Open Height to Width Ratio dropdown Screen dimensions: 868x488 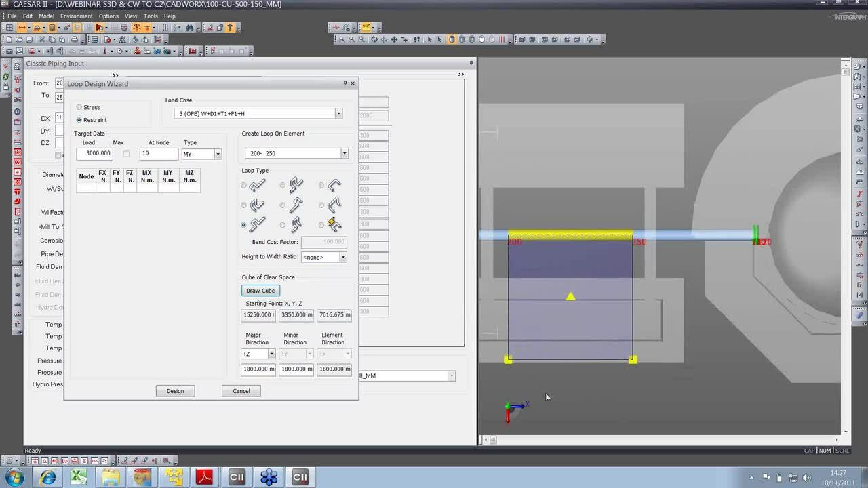[x=343, y=257]
